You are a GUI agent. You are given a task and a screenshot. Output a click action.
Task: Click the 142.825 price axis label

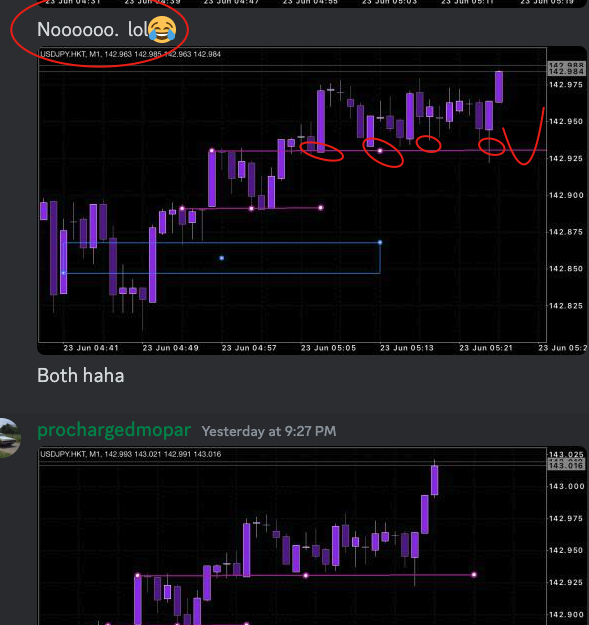point(566,306)
